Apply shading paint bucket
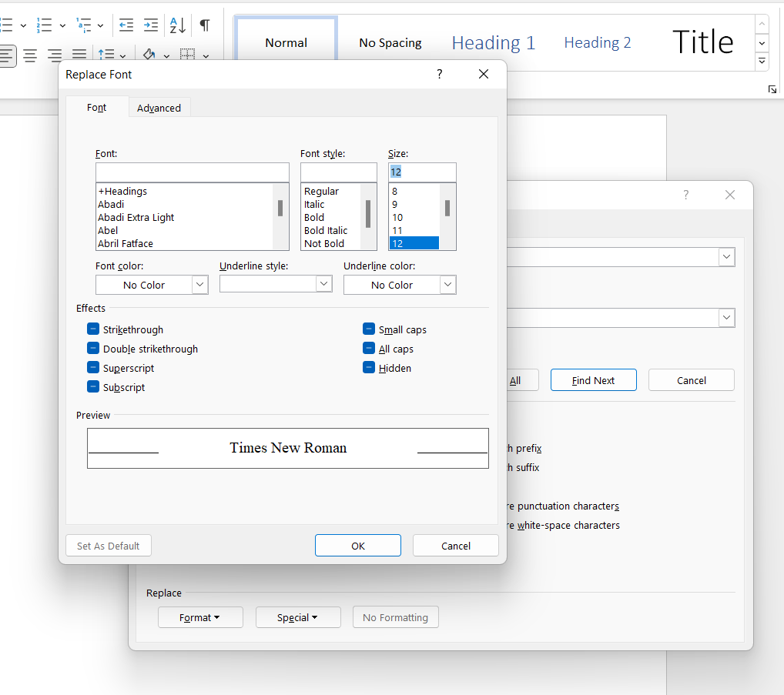This screenshot has height=695, width=784. tap(149, 55)
